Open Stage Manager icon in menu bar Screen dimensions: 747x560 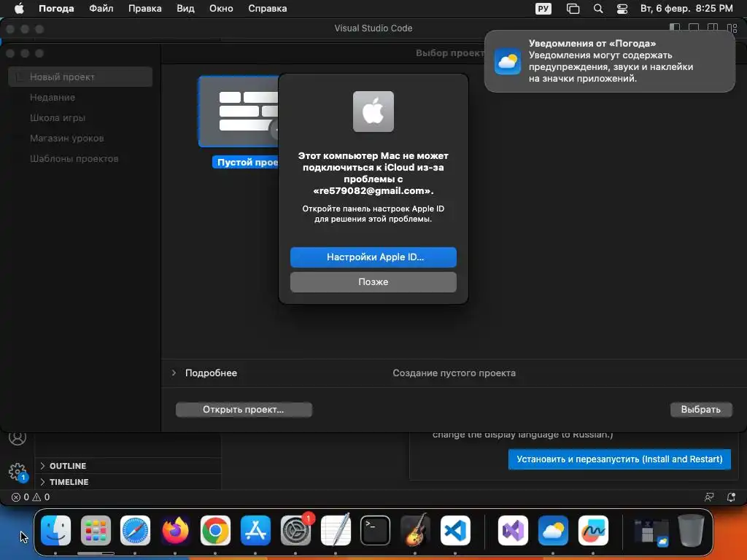click(573, 9)
